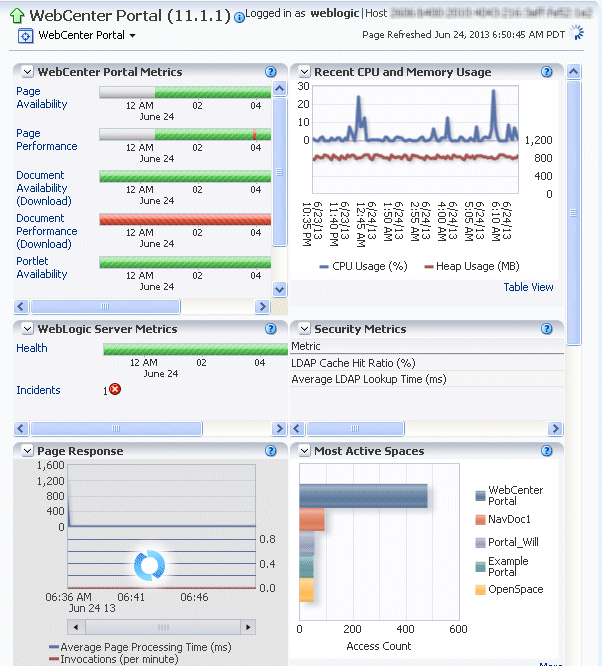Collapse the WebCenter Portal Metrics panel
This screenshot has height=666, width=602.
tap(27, 72)
